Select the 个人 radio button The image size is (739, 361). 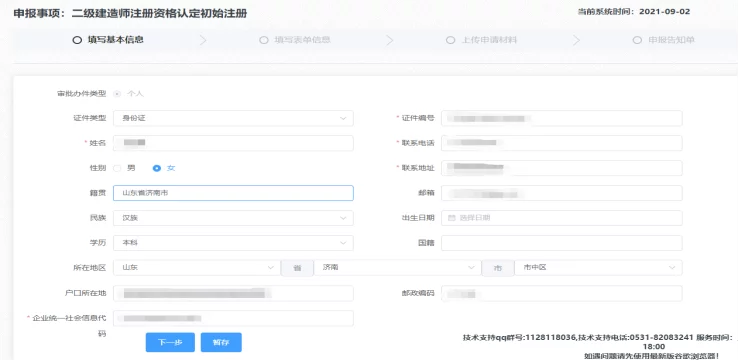[117, 94]
